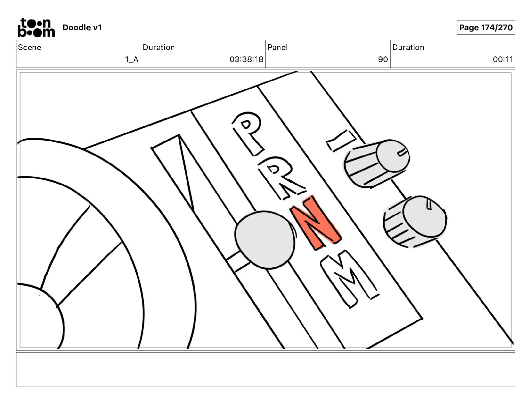This screenshot has height=411, width=532.
Task: Click the 'Doodle v1' title text
Action: (x=82, y=28)
